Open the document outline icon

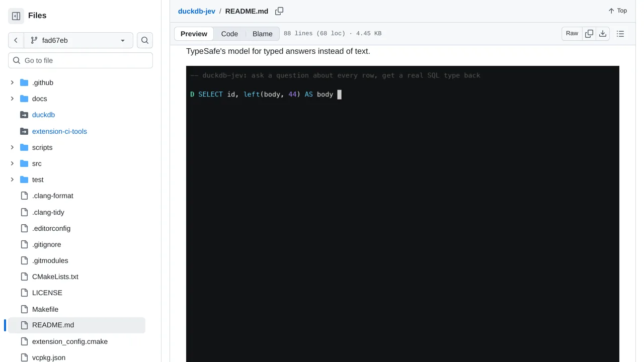620,34
